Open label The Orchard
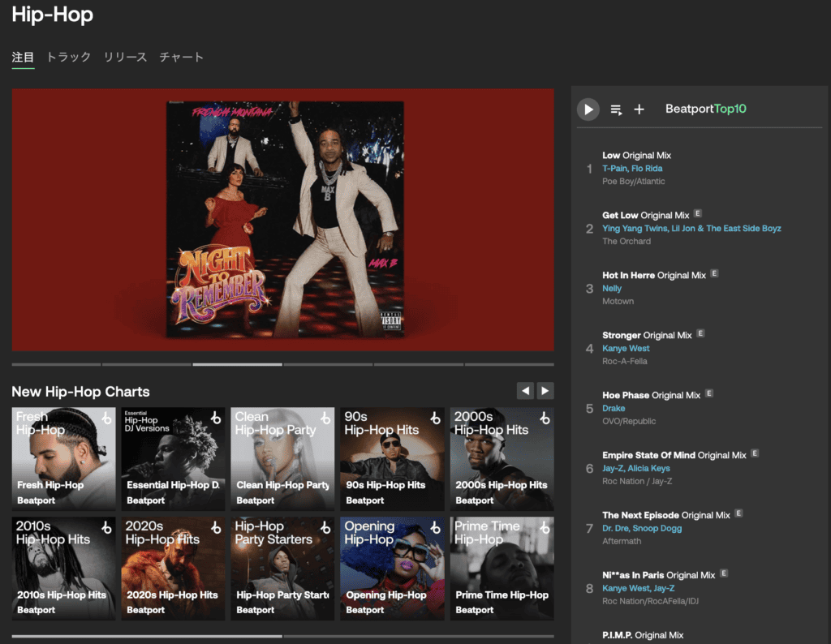 click(x=626, y=241)
